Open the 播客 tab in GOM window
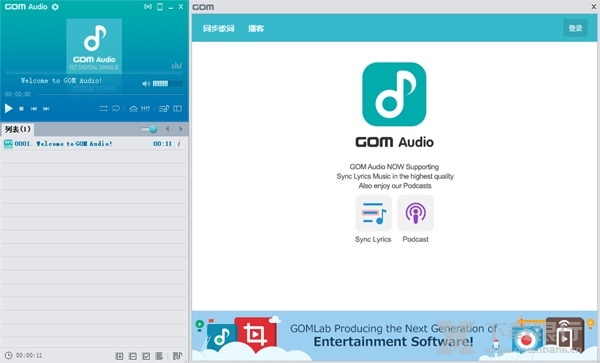Screen dimensions: 600x363 coord(256,28)
